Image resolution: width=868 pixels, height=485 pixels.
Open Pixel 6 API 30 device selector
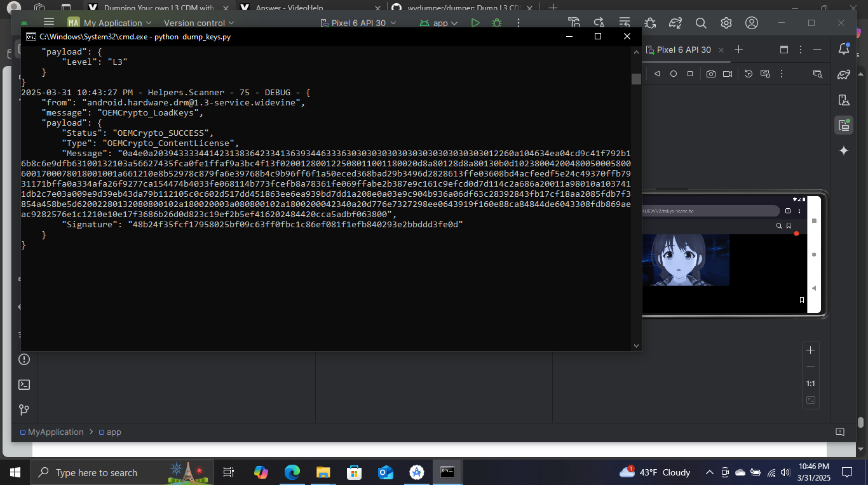[358, 23]
